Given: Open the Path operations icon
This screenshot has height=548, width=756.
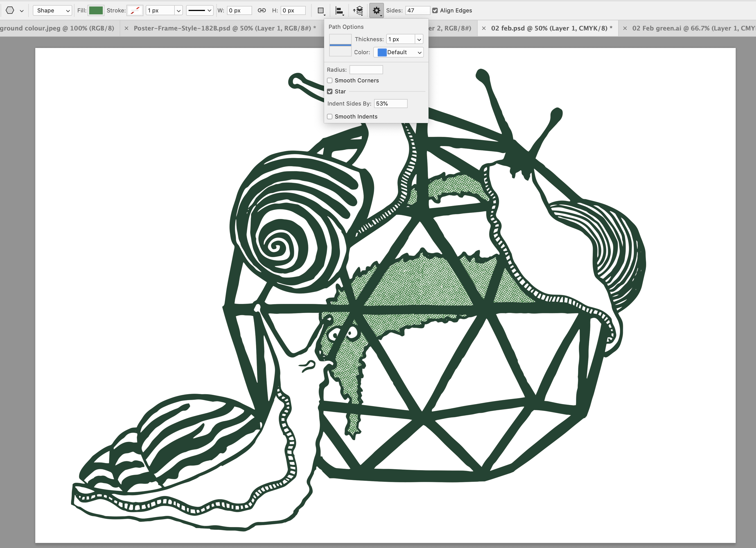Looking at the screenshot, I should point(321,11).
